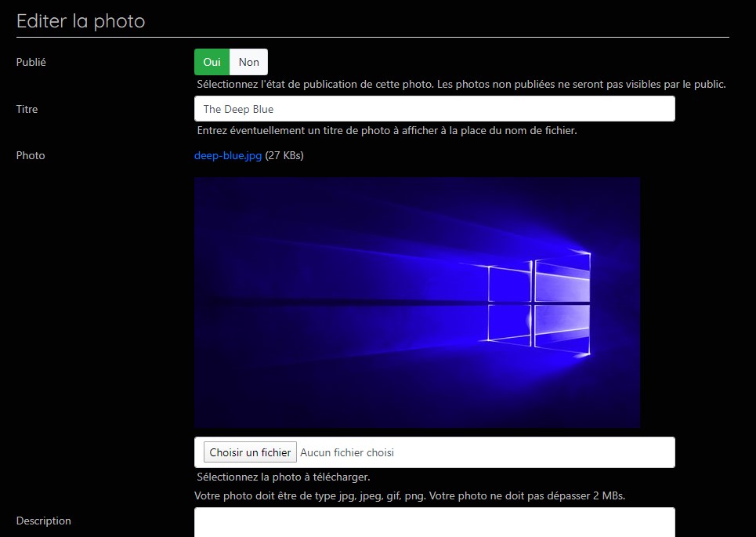
Task: Open the deep-blue.jpg file link
Action: click(x=228, y=155)
